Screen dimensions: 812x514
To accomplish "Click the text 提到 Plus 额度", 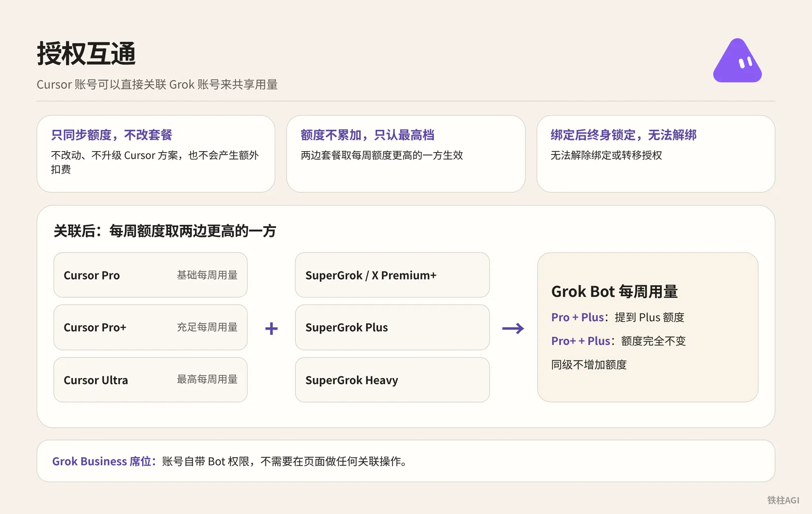I will pyautogui.click(x=650, y=317).
